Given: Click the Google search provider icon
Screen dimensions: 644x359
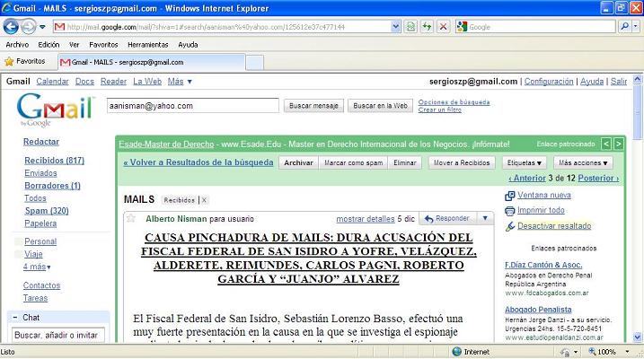Looking at the screenshot, I should [462, 27].
